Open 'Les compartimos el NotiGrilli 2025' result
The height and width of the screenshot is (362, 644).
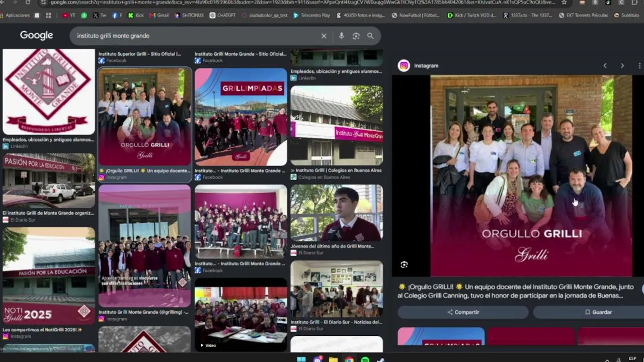[x=42, y=329]
